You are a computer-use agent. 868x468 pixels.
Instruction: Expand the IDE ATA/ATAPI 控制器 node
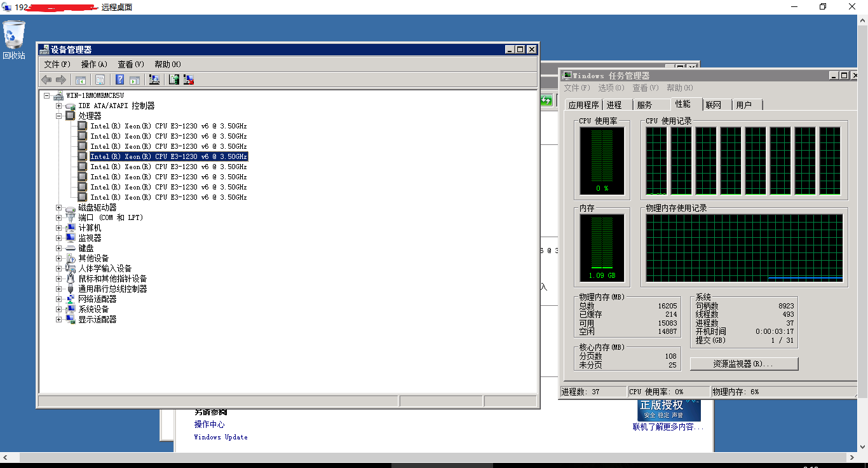tap(58, 106)
